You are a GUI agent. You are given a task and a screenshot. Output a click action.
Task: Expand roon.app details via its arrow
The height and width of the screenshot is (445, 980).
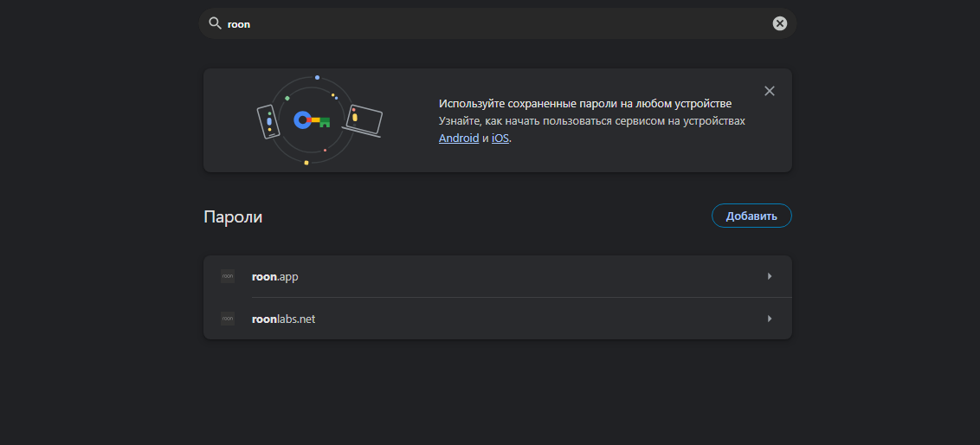[770, 276]
